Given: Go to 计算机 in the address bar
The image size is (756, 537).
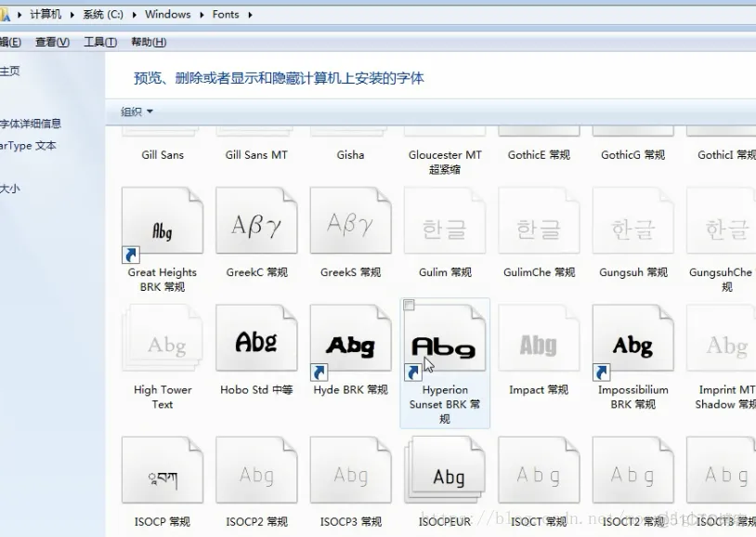Looking at the screenshot, I should pos(46,15).
